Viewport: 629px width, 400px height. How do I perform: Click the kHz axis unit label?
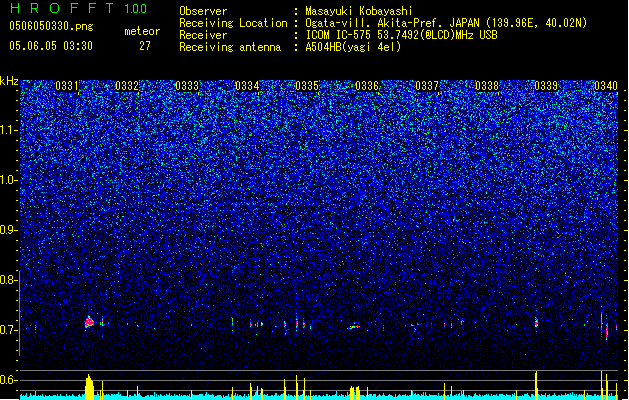(9, 81)
